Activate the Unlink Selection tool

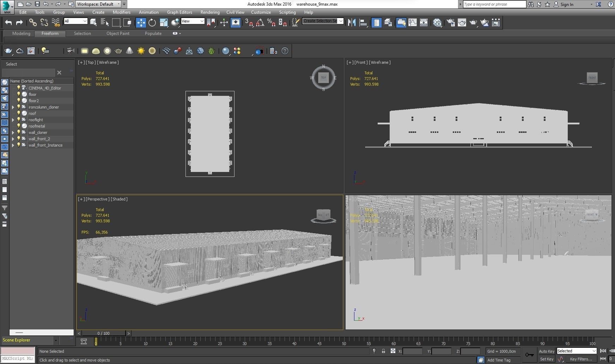pyautogui.click(x=44, y=23)
